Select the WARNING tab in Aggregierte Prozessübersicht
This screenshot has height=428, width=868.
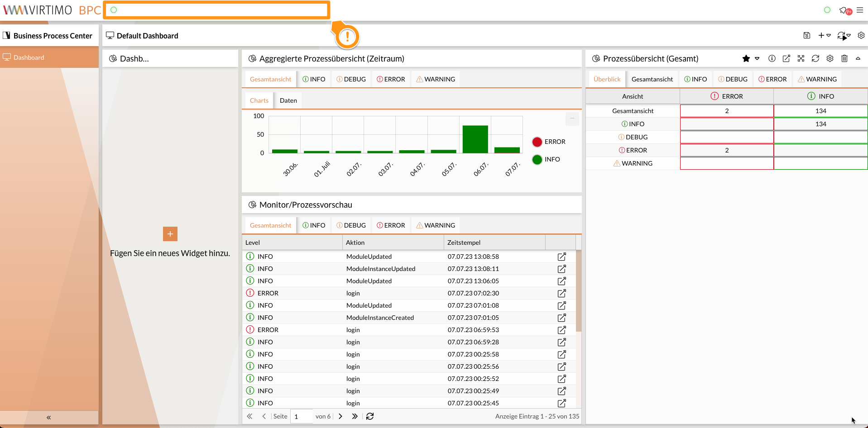[x=435, y=79]
